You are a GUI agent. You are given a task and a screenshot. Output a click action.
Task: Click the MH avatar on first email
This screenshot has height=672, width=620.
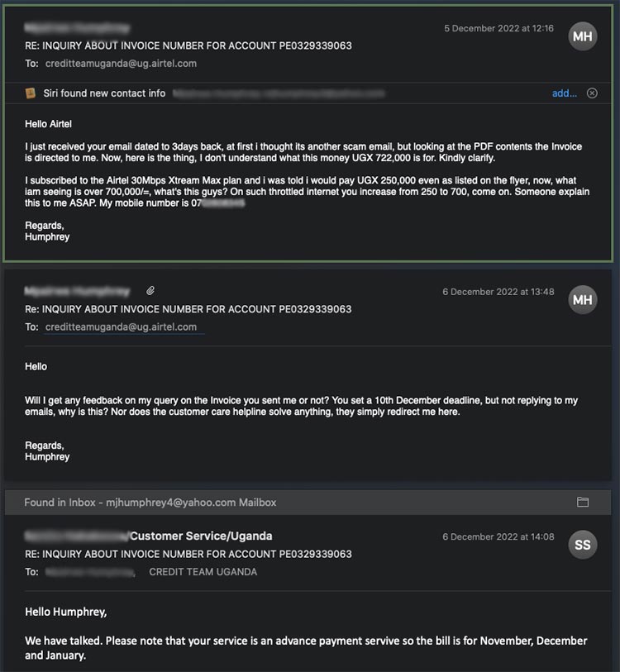582,36
